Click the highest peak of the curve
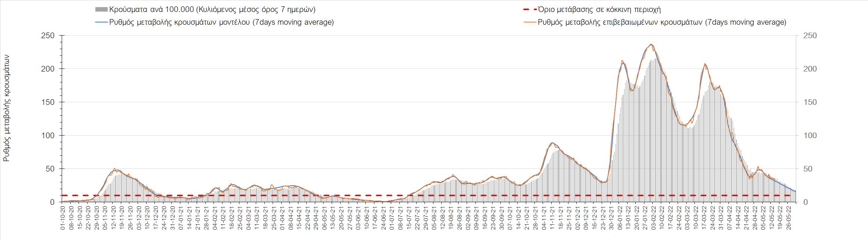 click(651, 45)
